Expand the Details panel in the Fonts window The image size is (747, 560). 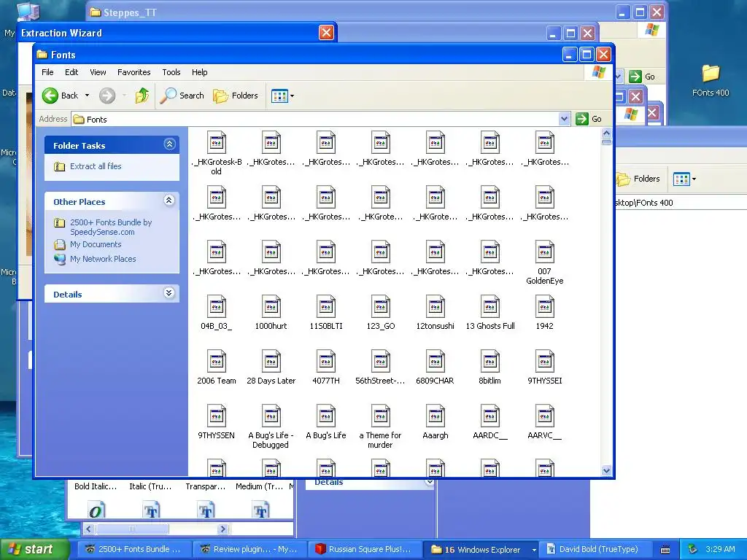169,293
